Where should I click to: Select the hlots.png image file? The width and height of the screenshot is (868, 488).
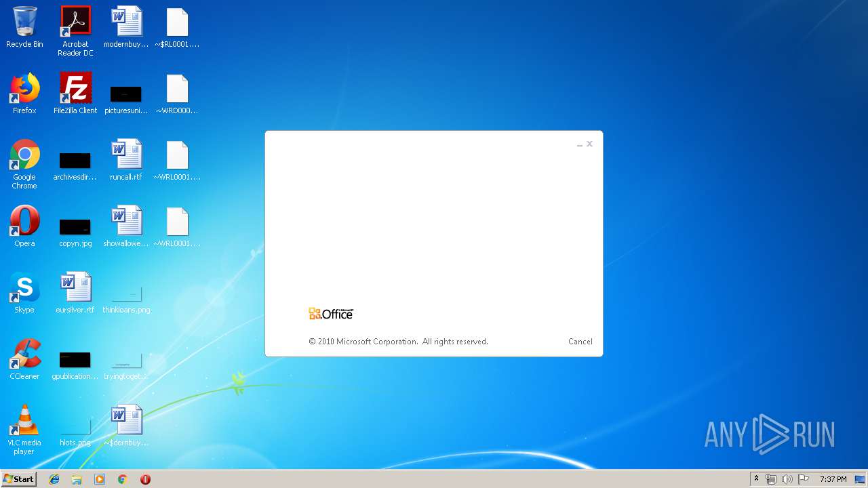[75, 433]
